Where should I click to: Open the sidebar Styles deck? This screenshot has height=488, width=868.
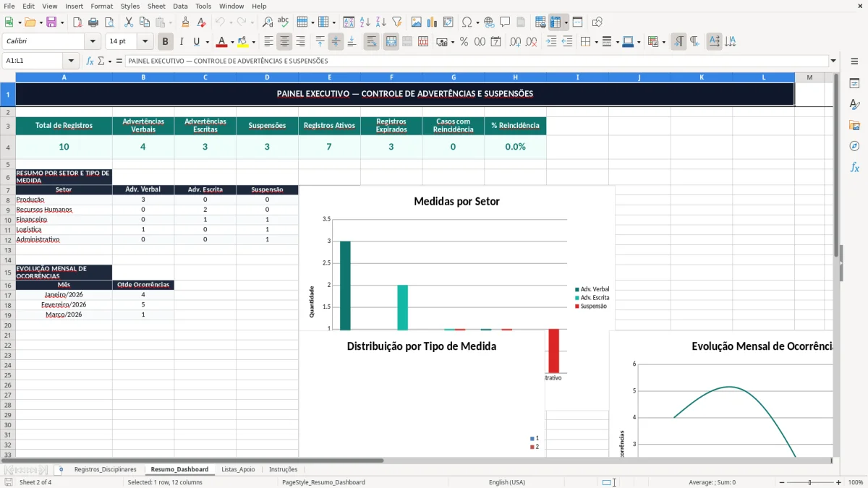click(854, 105)
